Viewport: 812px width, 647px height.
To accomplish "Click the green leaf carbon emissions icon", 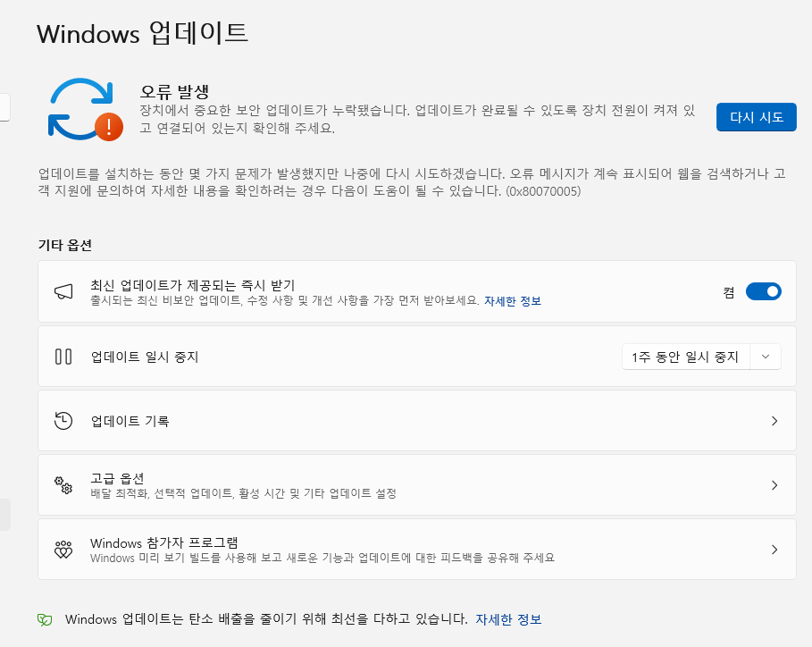I will pos(45,619).
